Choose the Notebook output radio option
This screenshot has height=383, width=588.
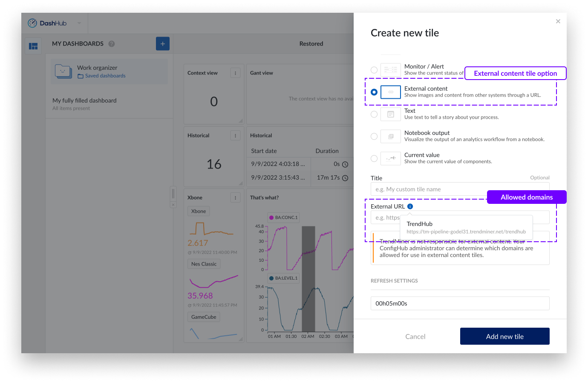point(374,136)
